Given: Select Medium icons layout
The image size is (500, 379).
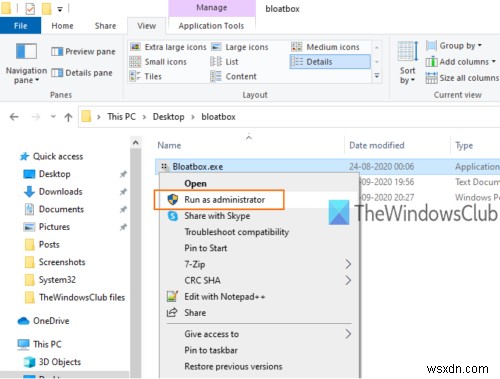Looking at the screenshot, I should 326,47.
